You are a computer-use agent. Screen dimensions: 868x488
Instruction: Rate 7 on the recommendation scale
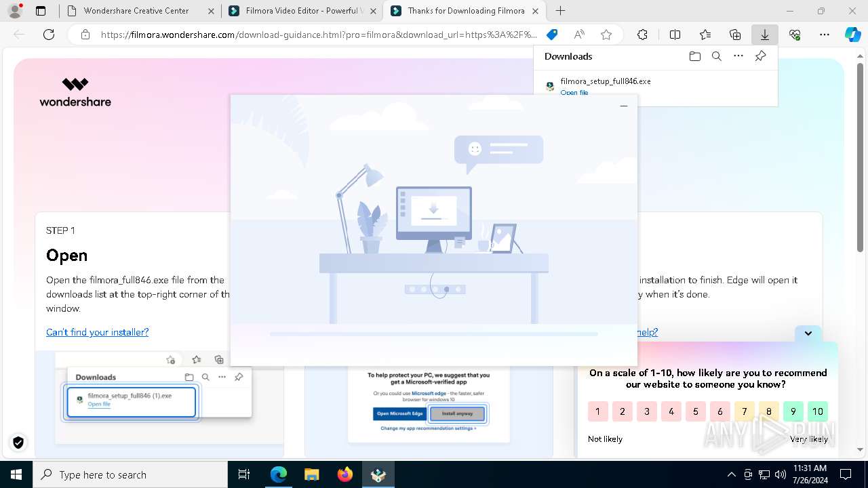(x=744, y=411)
